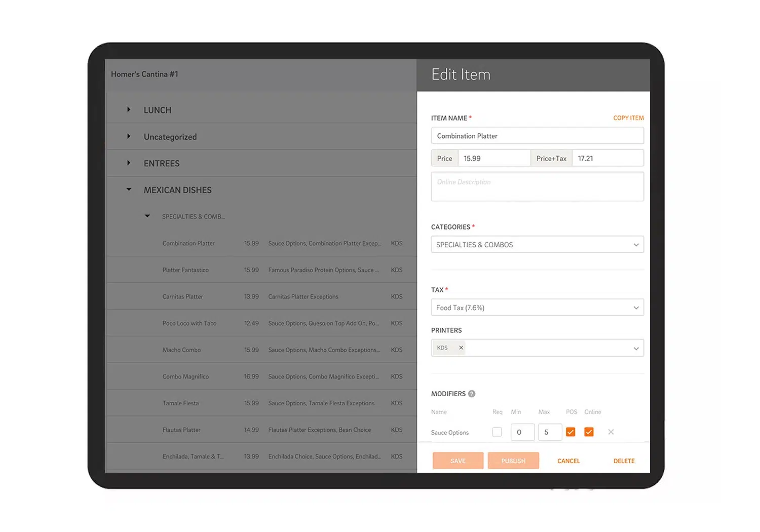Click the Sauce Options Min field
Screen dimensions: 760x532
click(x=522, y=432)
